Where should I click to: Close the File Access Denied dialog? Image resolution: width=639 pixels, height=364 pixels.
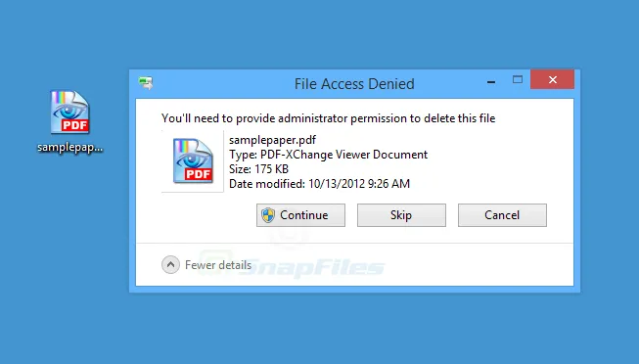coord(552,79)
